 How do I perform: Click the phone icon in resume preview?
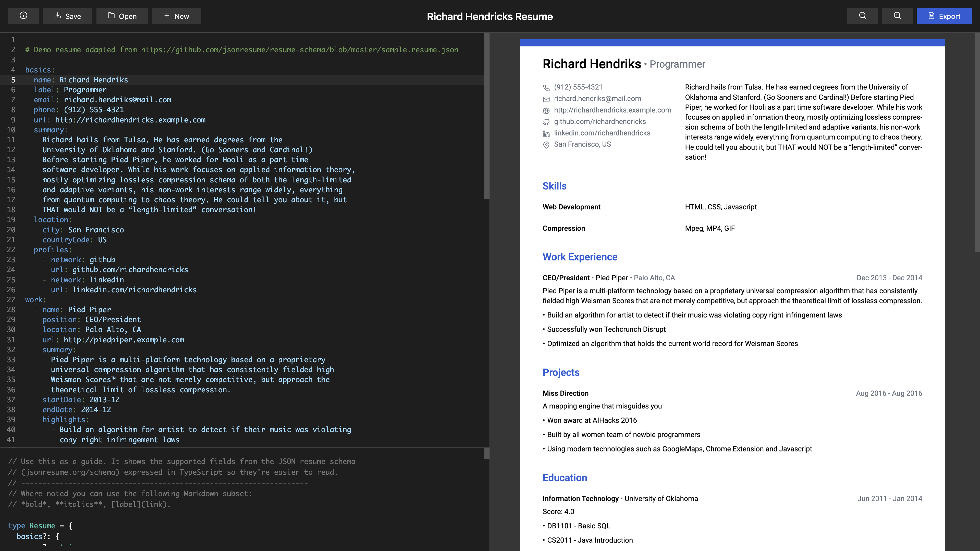[x=546, y=88]
